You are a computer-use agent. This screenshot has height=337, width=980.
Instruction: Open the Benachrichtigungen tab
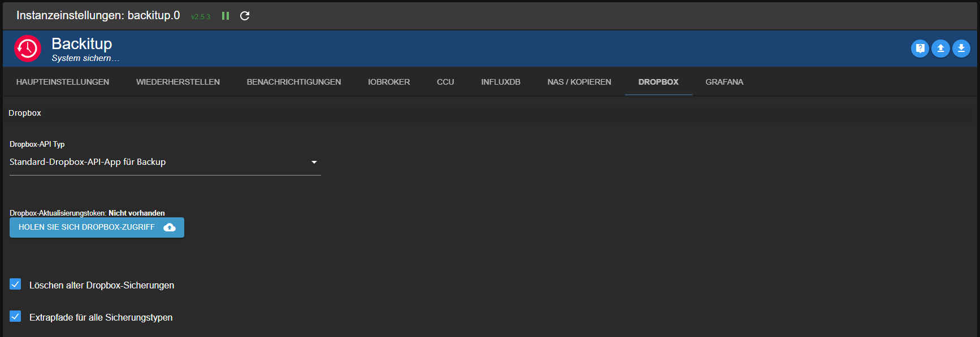pos(294,82)
